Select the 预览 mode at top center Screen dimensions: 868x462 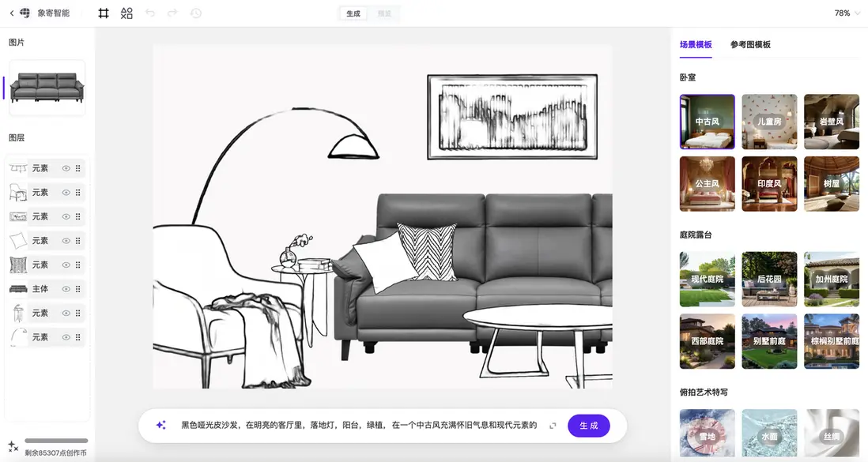click(x=384, y=13)
